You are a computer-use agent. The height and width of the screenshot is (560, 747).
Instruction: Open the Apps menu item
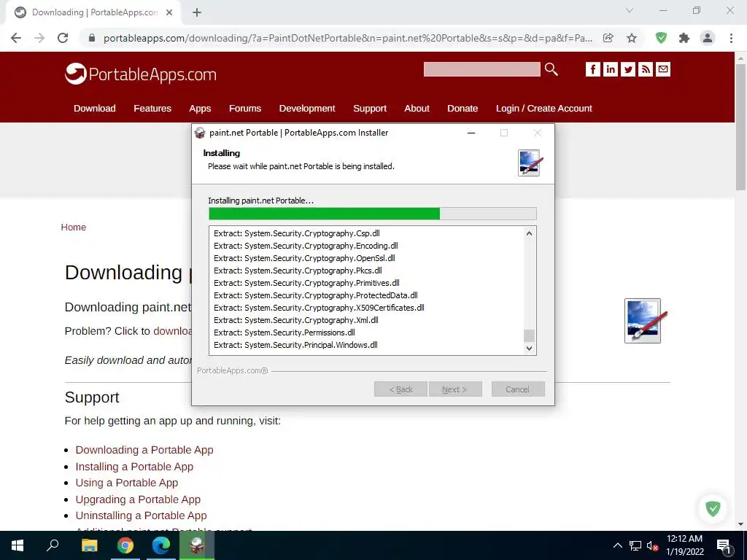200,109
